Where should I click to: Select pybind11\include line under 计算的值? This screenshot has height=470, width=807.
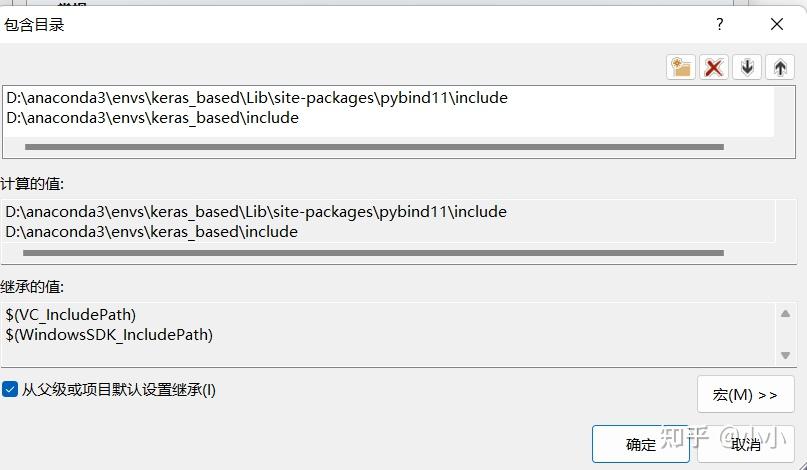tap(256, 212)
